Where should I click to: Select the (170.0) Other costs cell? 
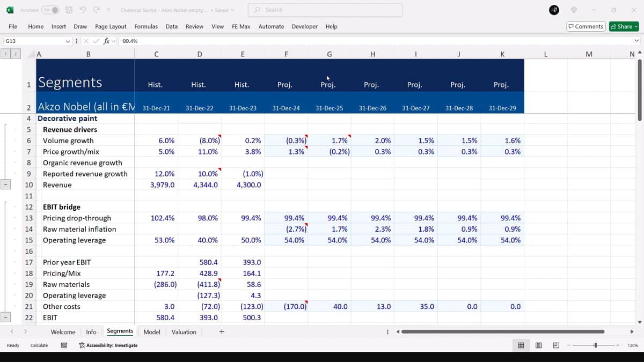point(286,307)
